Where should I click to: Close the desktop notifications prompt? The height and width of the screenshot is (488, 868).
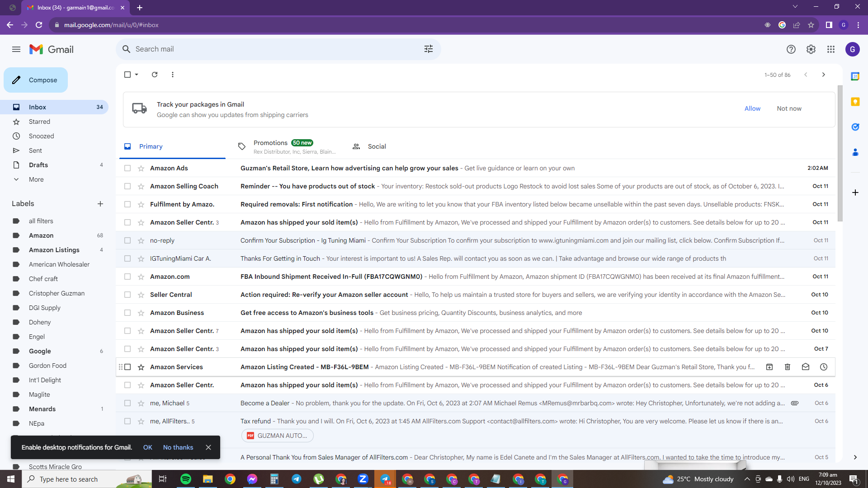click(208, 447)
